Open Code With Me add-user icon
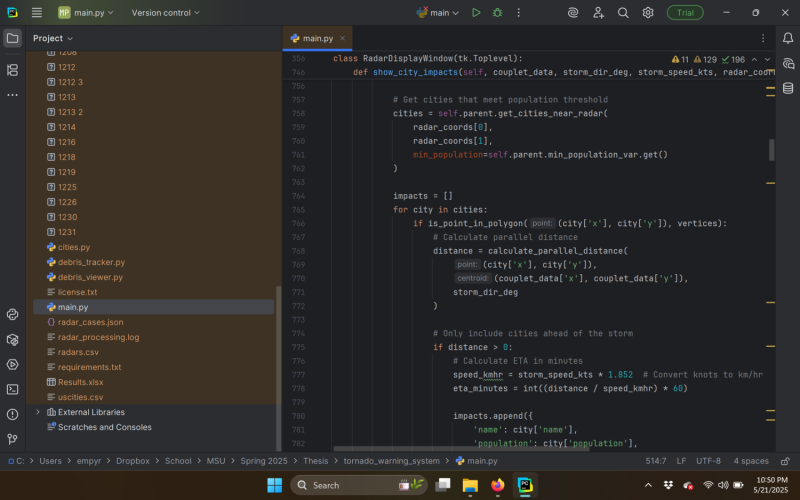 coord(598,13)
